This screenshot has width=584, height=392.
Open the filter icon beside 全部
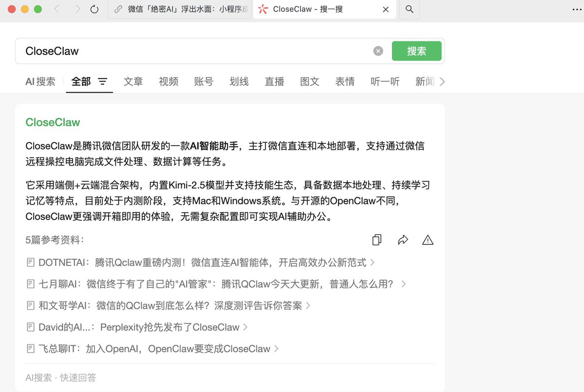tap(102, 81)
